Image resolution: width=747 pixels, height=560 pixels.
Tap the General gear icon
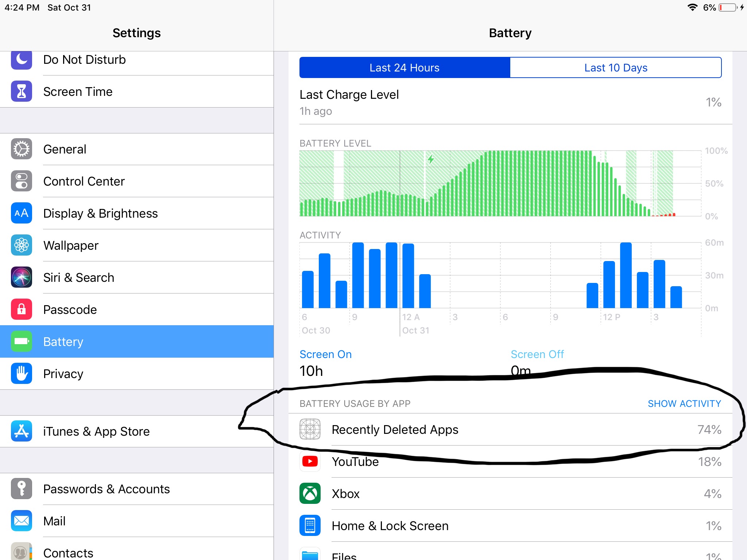tap(22, 149)
